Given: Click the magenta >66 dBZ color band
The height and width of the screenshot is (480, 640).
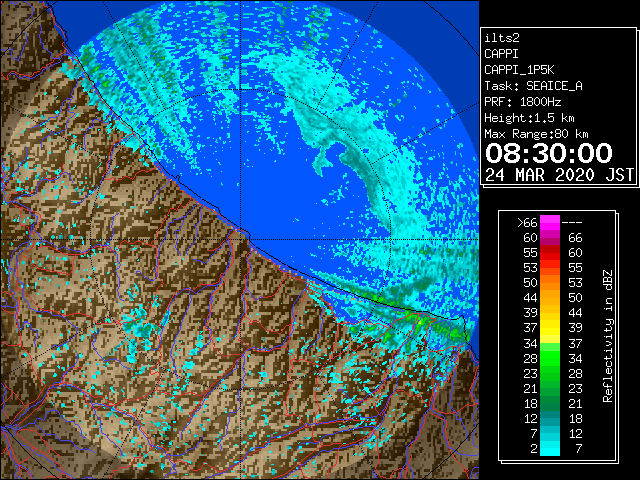Looking at the screenshot, I should [x=550, y=223].
